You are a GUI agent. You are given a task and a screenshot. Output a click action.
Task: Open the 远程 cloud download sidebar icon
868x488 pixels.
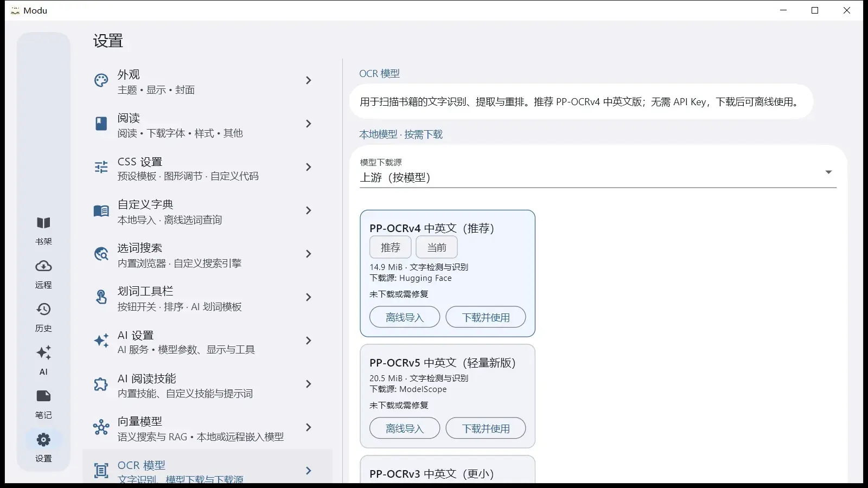pos(43,266)
